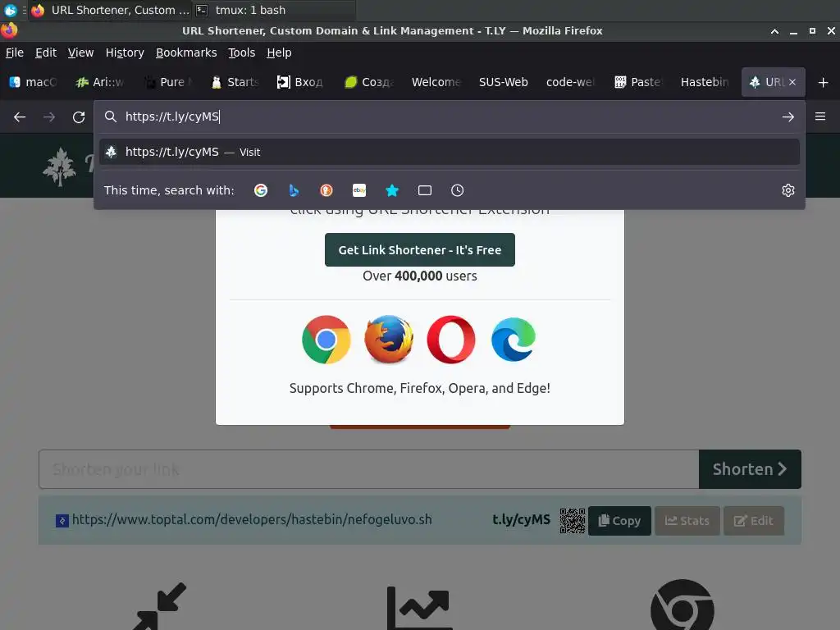Open the Edit menu
The width and height of the screenshot is (840, 630).
tap(46, 52)
